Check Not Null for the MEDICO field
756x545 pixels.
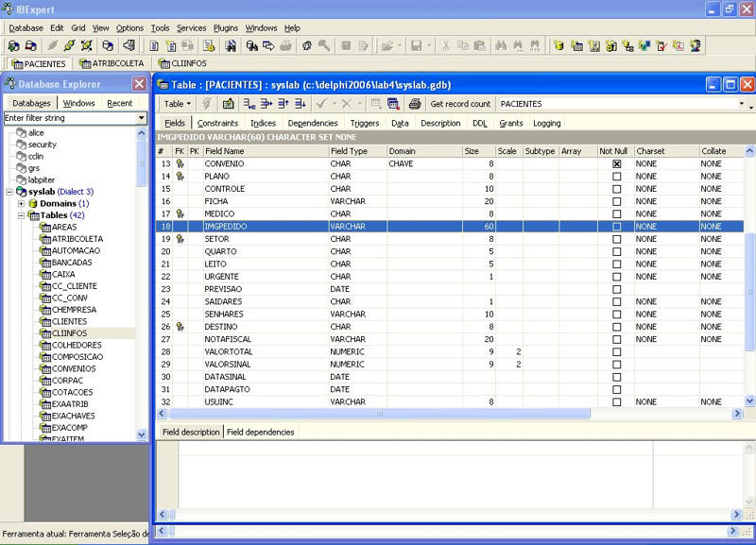tap(617, 214)
